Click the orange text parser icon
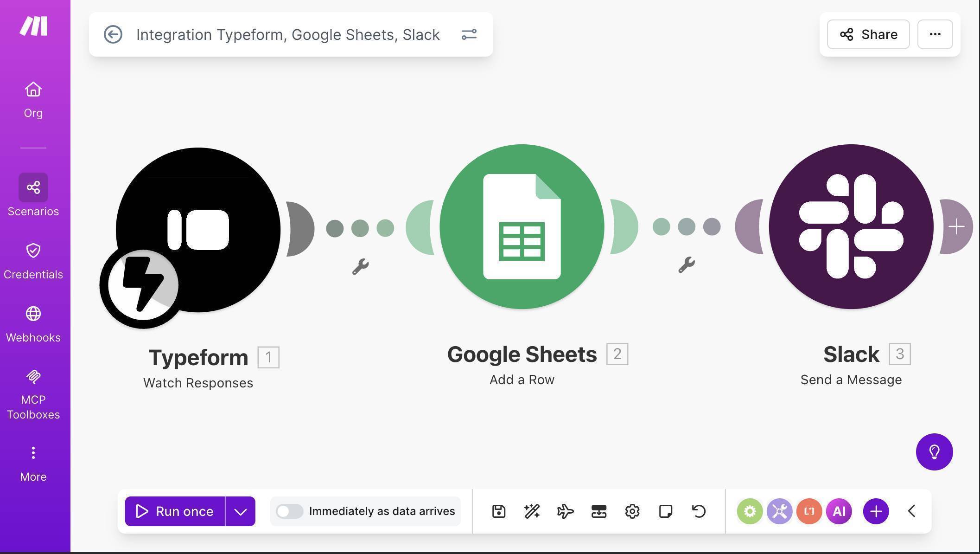Viewport: 980px width, 554px height. click(809, 511)
